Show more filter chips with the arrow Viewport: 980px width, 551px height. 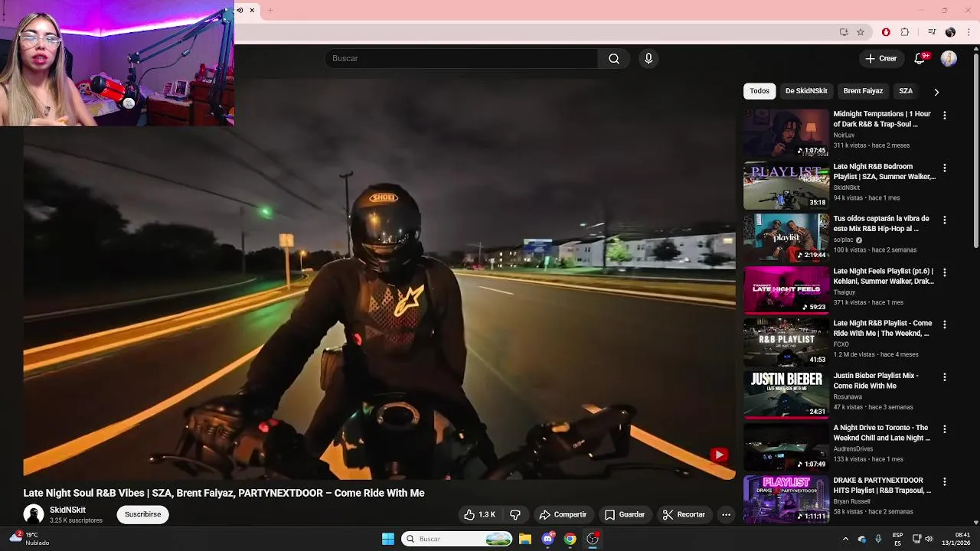pos(936,92)
